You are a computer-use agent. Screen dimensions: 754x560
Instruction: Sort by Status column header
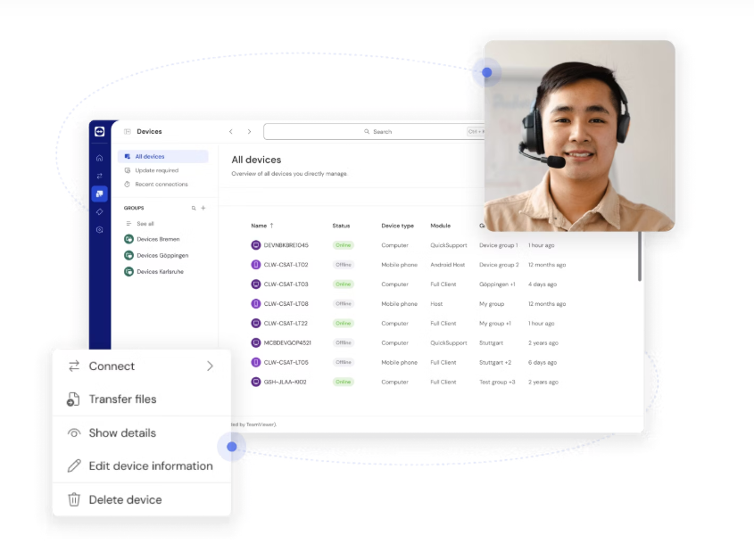pos(341,226)
